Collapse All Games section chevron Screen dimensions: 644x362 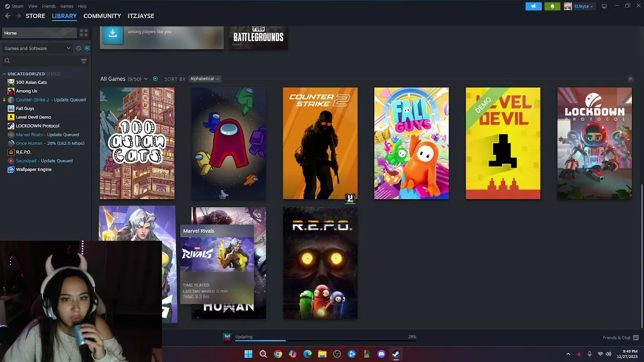630,79
